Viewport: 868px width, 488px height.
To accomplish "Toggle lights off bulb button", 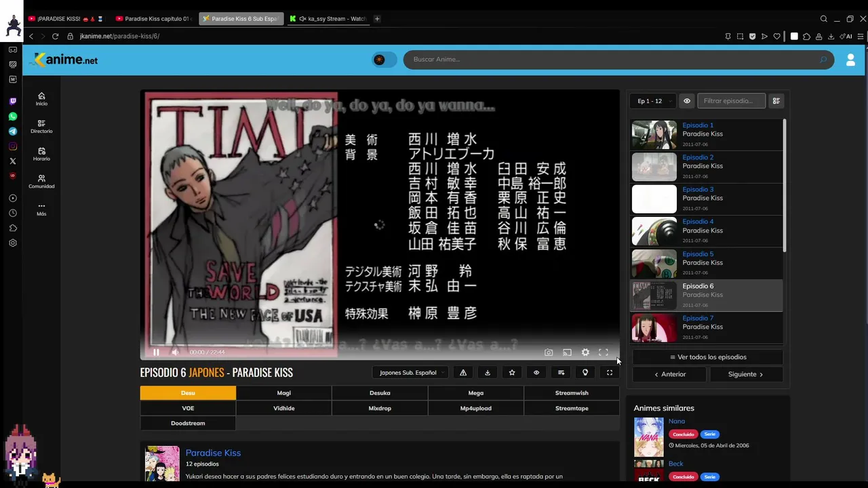I will [x=585, y=372].
